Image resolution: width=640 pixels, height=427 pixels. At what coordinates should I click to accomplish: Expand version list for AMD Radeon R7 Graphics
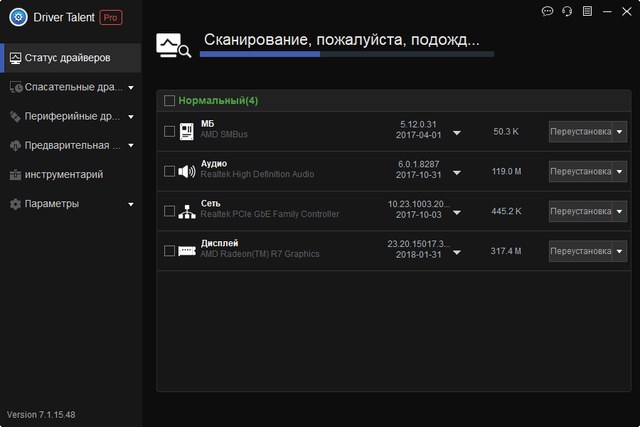(457, 252)
